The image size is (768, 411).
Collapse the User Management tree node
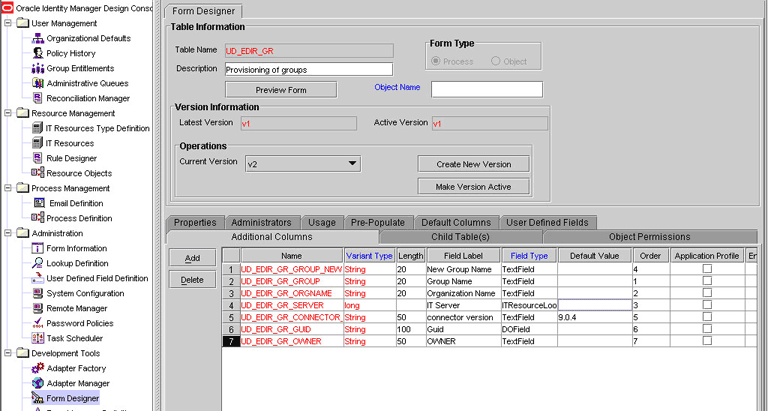pyautogui.click(x=8, y=23)
